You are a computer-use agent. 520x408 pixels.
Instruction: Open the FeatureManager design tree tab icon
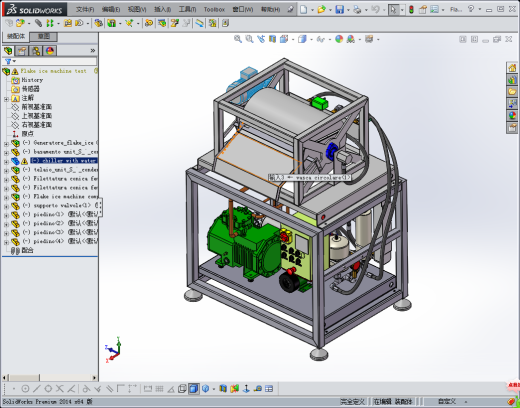[8, 51]
